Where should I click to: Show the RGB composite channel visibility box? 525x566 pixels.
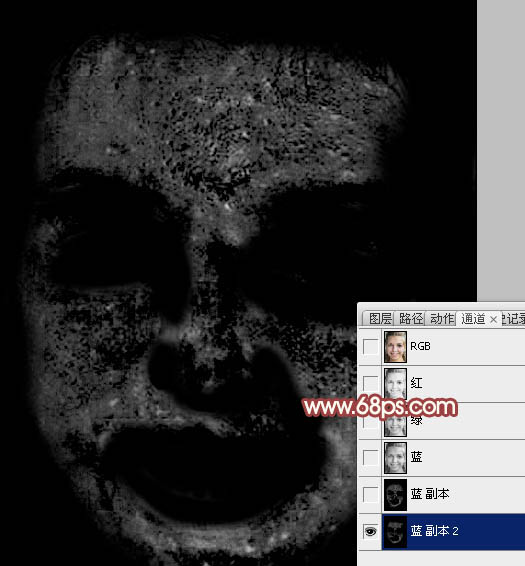coord(370,347)
